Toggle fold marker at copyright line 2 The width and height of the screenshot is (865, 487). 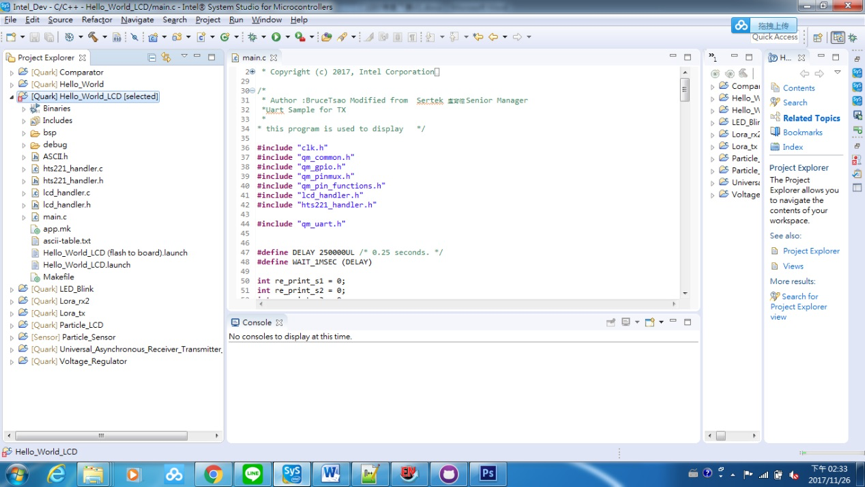[253, 72]
